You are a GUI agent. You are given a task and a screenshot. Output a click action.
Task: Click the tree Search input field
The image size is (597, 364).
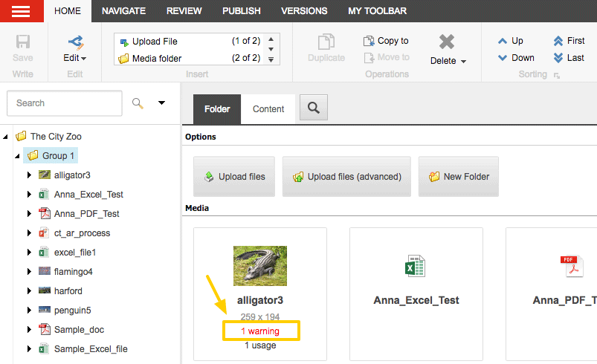pos(64,103)
